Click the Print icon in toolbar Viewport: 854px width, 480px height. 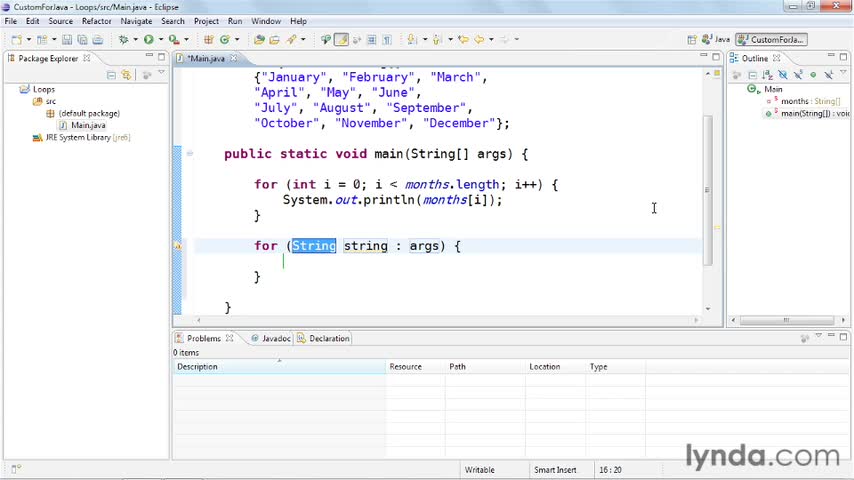tap(98, 40)
